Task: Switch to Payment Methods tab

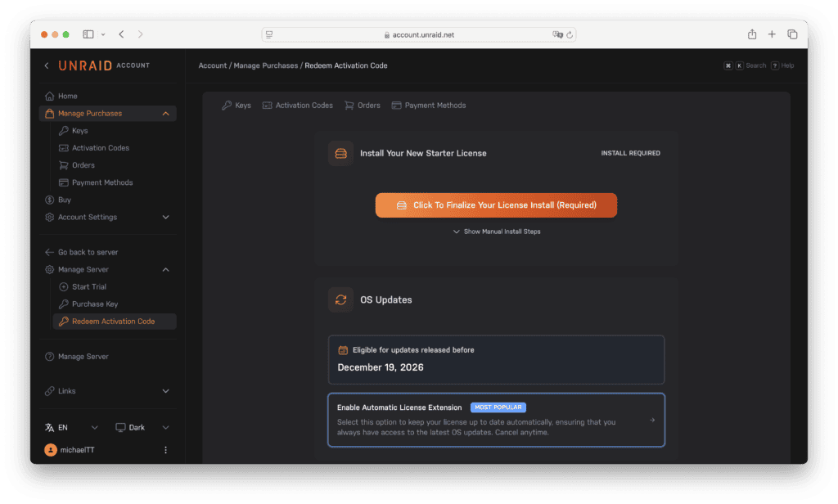Action: (429, 106)
